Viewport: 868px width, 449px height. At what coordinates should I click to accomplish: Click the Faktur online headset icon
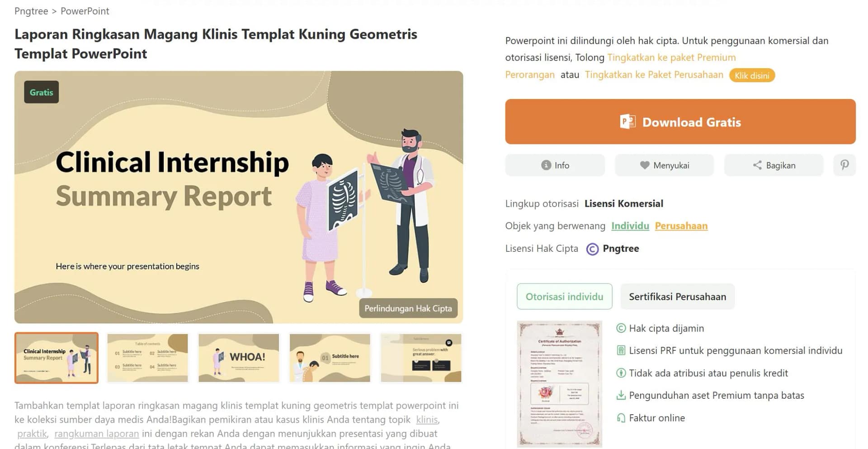click(x=621, y=418)
